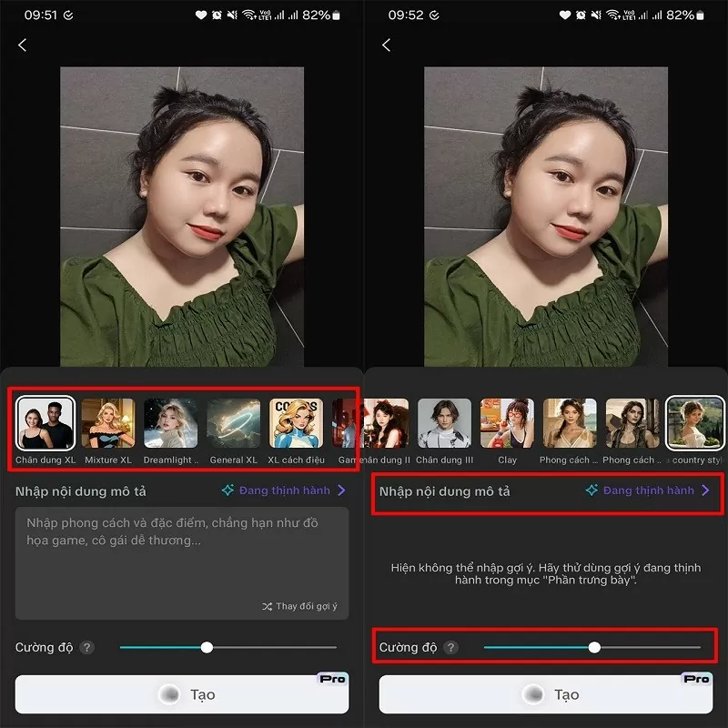The image size is (728, 728).
Task: Tap the sparkle icon before Đang thịnh hành, left screen
Action: pyautogui.click(x=227, y=490)
